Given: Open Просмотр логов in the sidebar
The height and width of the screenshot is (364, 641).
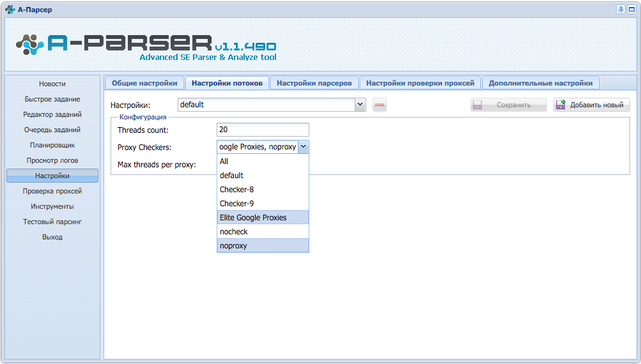Looking at the screenshot, I should tap(52, 160).
